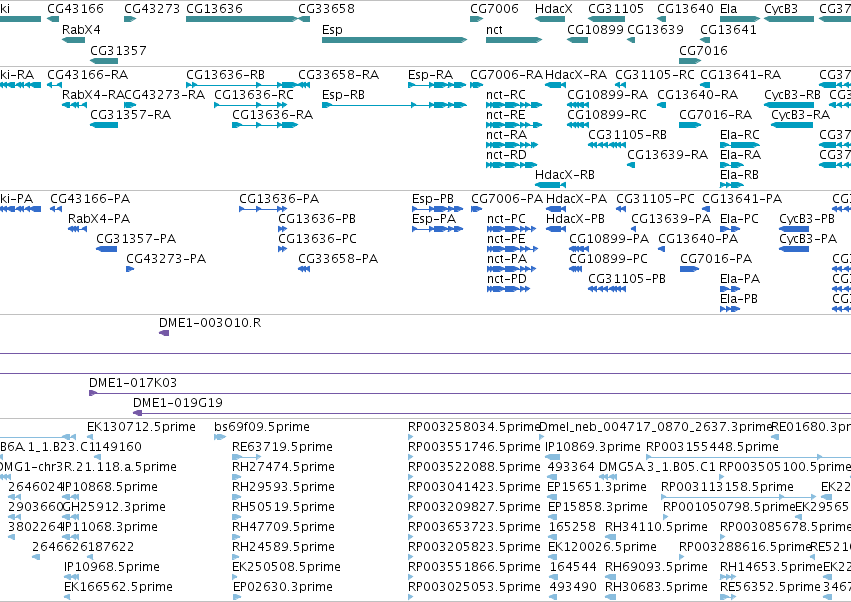851x602 pixels.
Task: Select EST bs69f09.5prime label
Action: point(262,427)
